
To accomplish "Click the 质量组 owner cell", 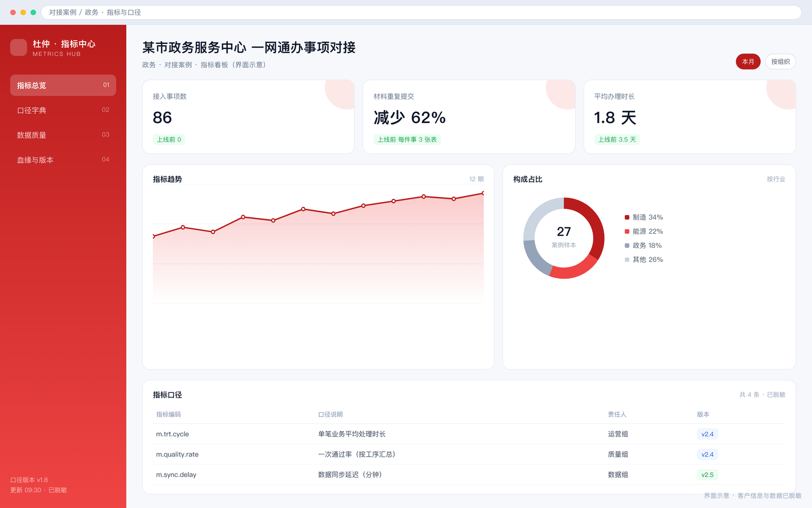I will [x=618, y=454].
